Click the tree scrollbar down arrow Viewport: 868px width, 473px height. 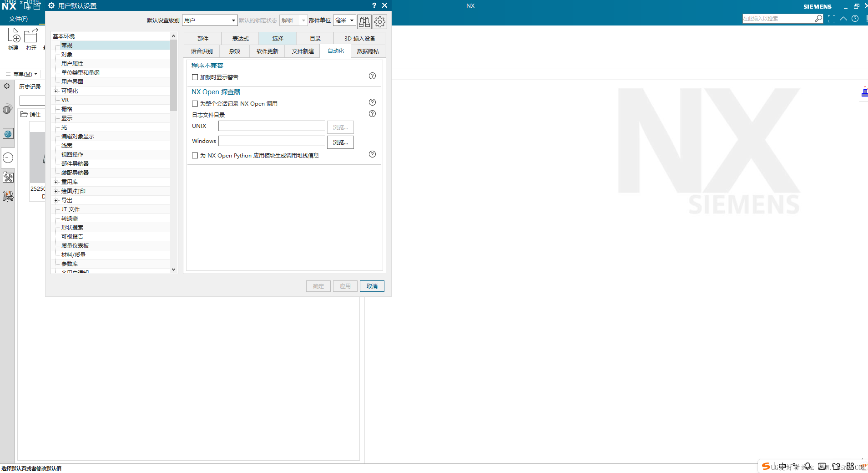(x=173, y=270)
